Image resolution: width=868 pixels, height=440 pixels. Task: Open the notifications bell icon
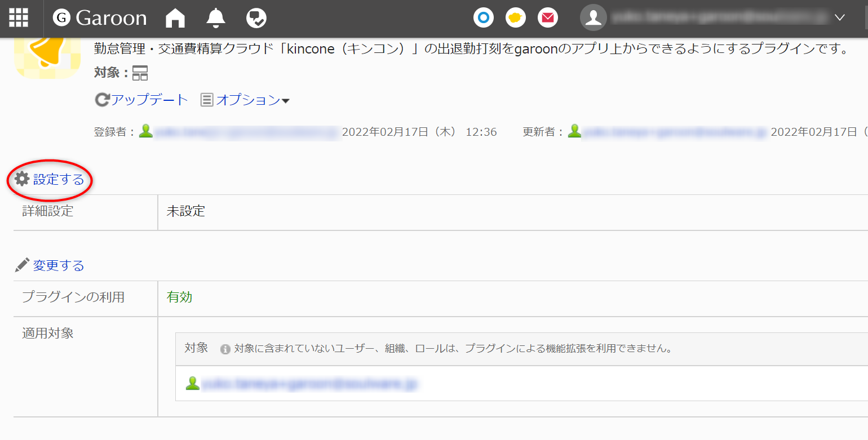point(216,18)
